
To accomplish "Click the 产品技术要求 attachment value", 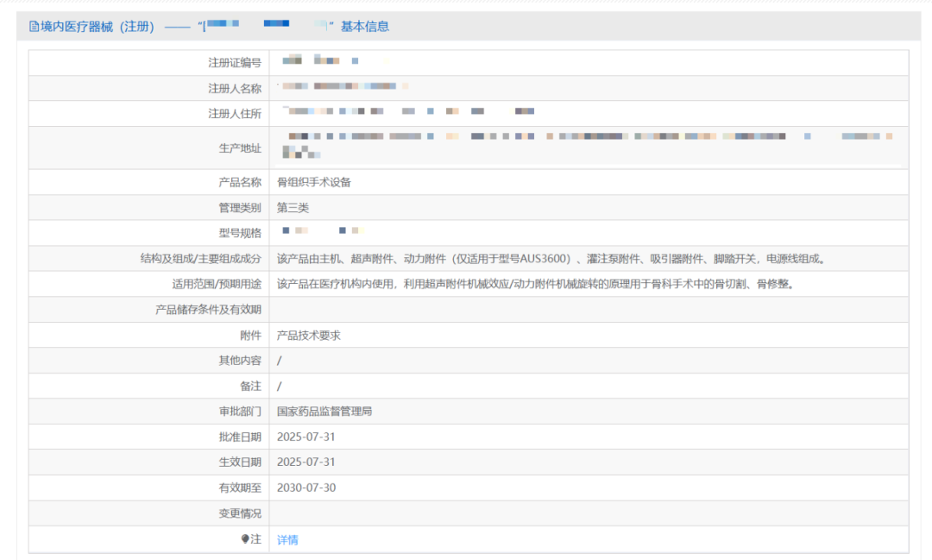I will tap(308, 335).
